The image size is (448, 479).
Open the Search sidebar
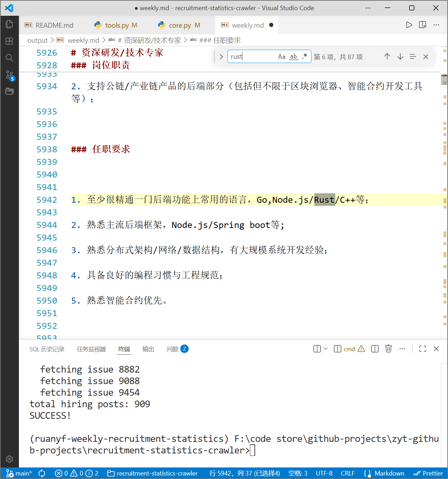(9, 58)
